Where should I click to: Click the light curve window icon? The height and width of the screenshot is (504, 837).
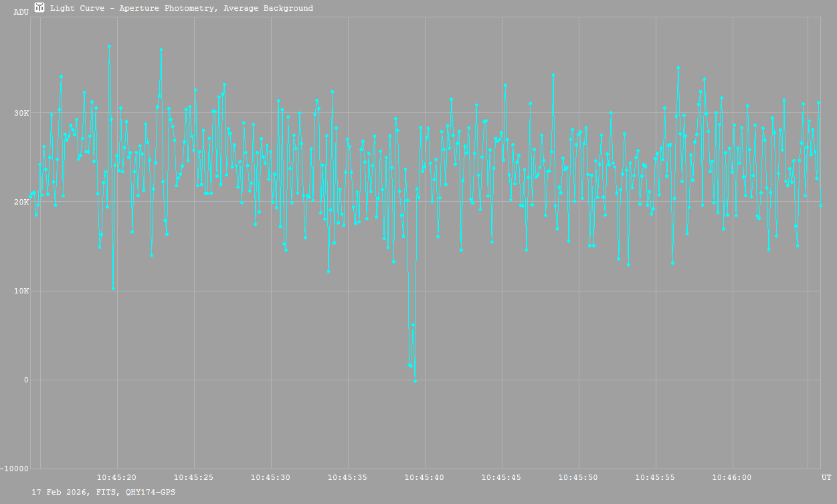(39, 8)
